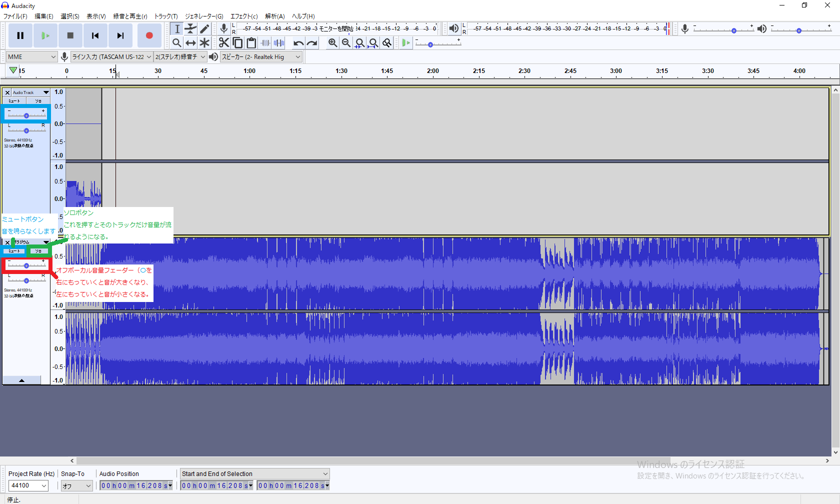Paste with the clipboard icon
The height and width of the screenshot is (504, 840).
[251, 43]
